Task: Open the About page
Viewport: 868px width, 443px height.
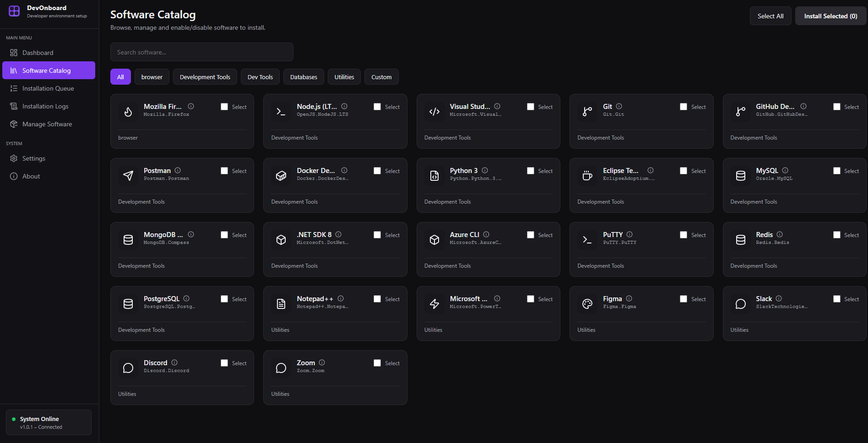Action: click(x=49, y=176)
